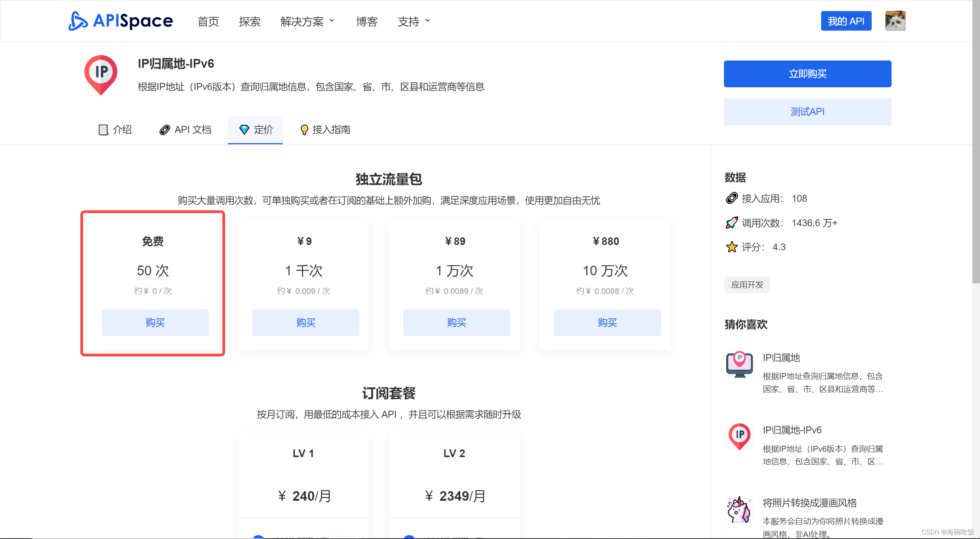The image size is (980, 539).
Task: Click the star icon next to 评分
Action: (732, 247)
